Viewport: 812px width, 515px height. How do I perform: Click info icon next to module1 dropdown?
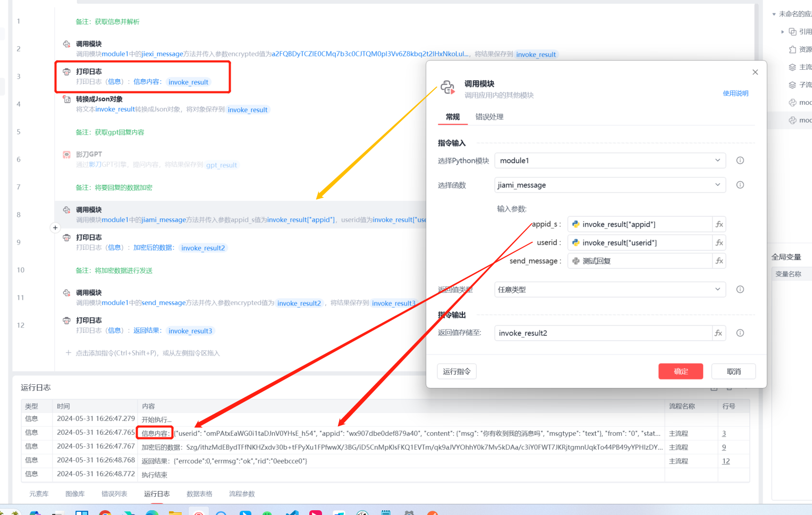pyautogui.click(x=740, y=161)
